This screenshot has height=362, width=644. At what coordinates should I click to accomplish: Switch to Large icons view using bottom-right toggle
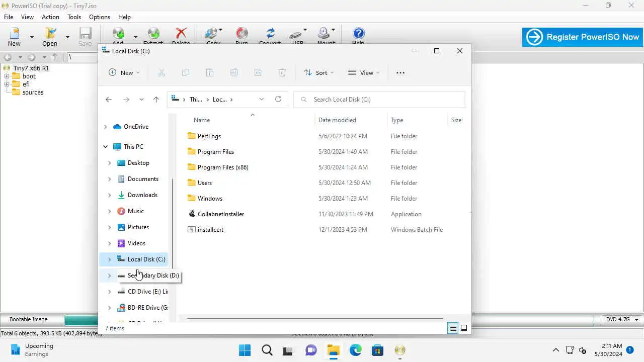pos(464,328)
